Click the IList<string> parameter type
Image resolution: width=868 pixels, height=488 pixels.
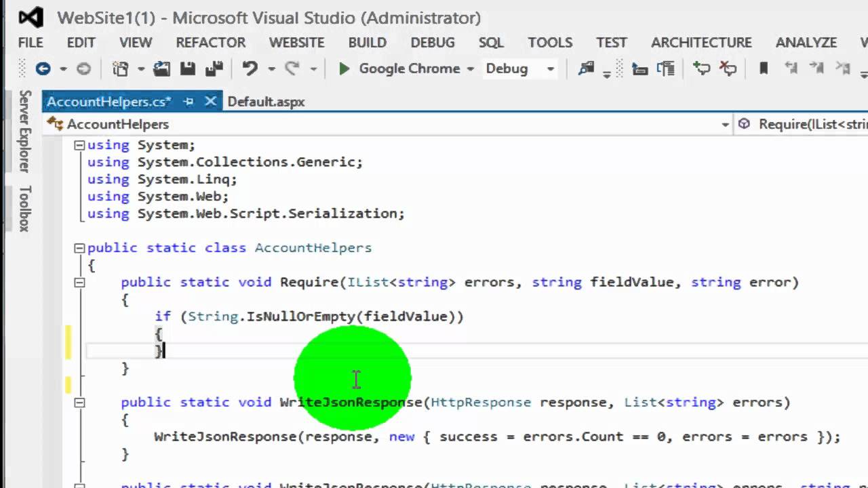pos(401,282)
